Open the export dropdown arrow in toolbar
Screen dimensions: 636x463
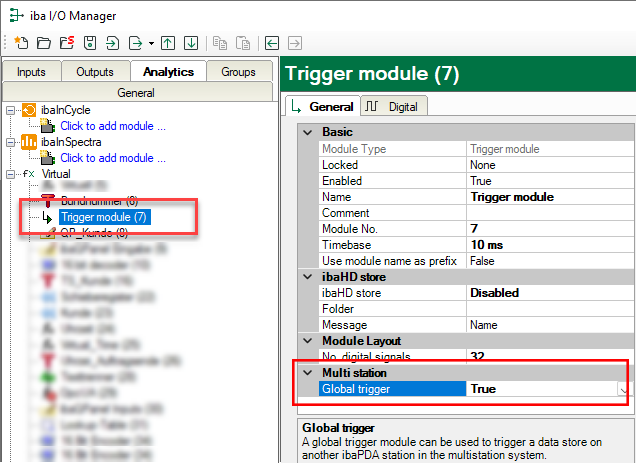pyautogui.click(x=151, y=44)
